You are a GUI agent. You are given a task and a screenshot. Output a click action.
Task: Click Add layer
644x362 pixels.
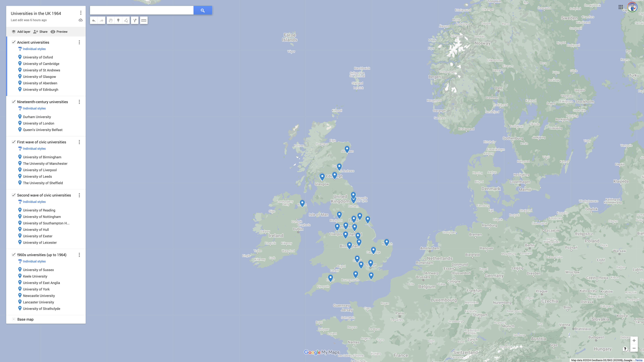(21, 32)
